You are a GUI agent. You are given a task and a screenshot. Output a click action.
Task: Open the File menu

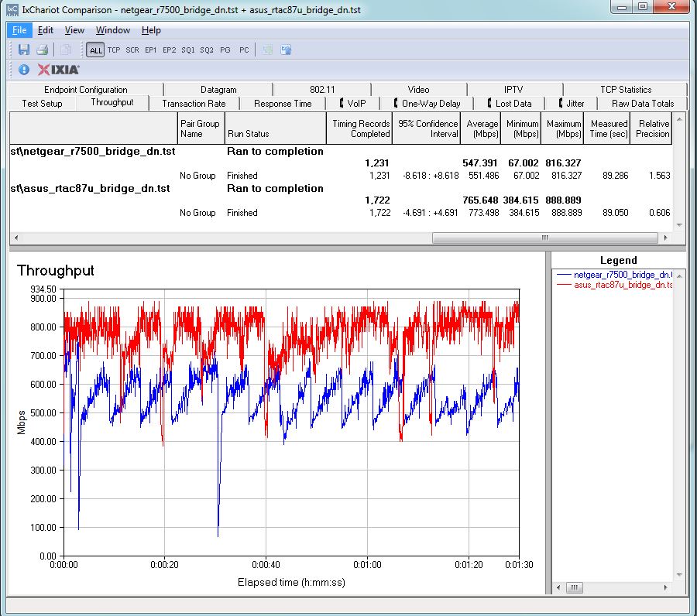tap(19, 30)
